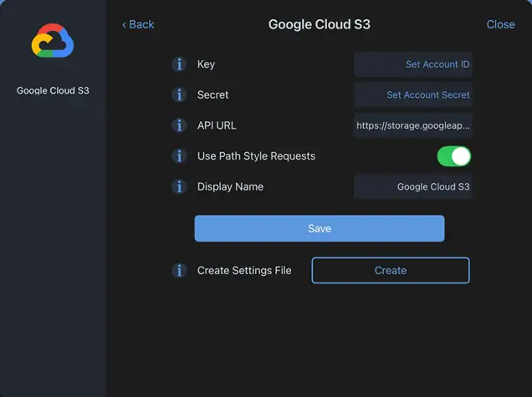The height and width of the screenshot is (397, 532).
Task: Click the Google Cloud logo in sidebar
Action: (53, 42)
